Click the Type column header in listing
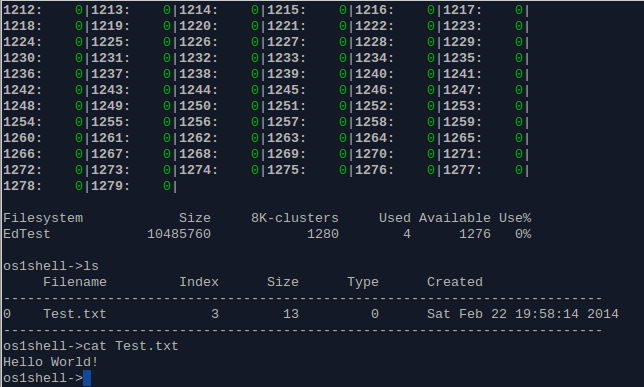 tap(363, 282)
